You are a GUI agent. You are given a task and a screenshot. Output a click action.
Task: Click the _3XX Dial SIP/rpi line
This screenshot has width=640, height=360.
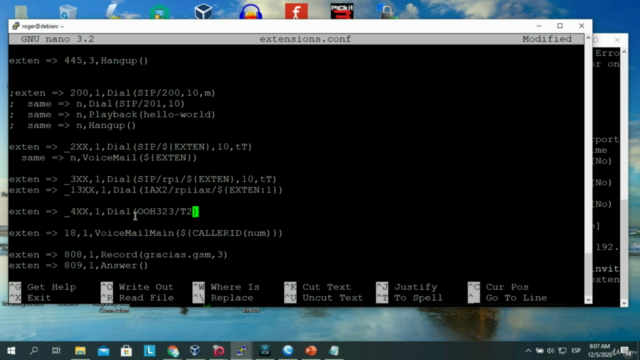click(143, 179)
